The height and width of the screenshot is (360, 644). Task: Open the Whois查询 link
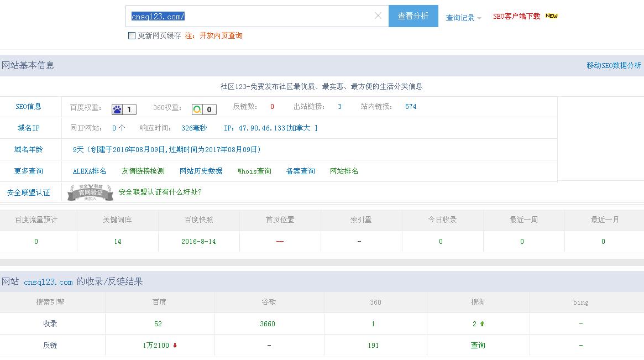254,171
